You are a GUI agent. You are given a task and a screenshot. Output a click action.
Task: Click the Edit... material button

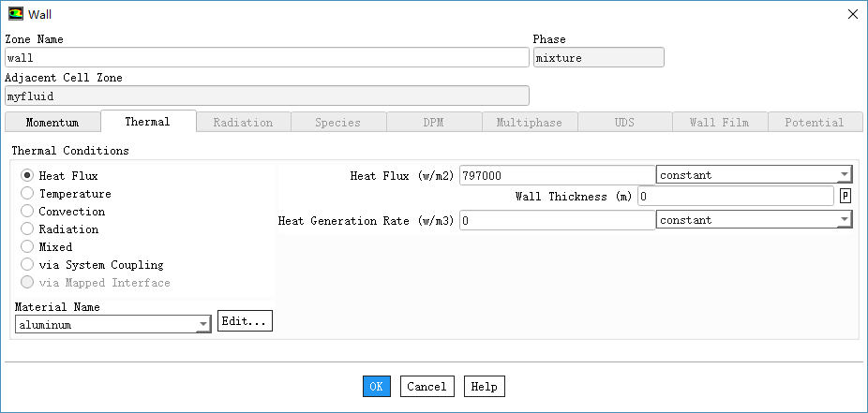click(x=245, y=321)
